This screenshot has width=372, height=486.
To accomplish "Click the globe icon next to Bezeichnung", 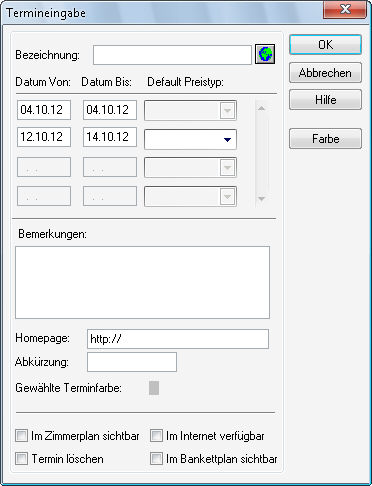I will [265, 54].
